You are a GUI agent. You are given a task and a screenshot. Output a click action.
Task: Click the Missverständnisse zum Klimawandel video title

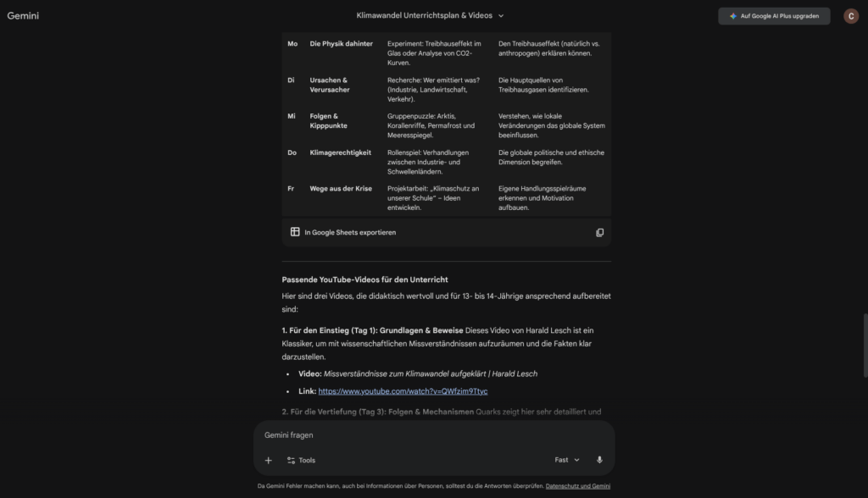(x=430, y=373)
